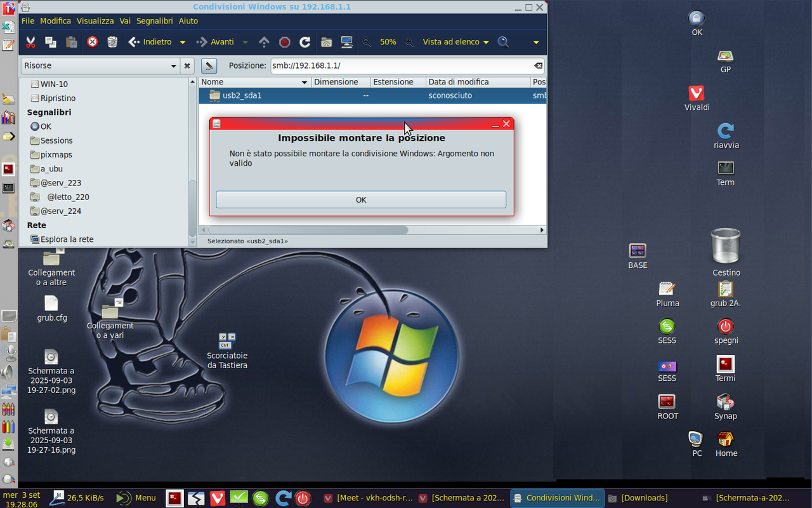Switch to the [Downloads] taskbar window
The width and height of the screenshot is (812, 508).
pos(638,498)
